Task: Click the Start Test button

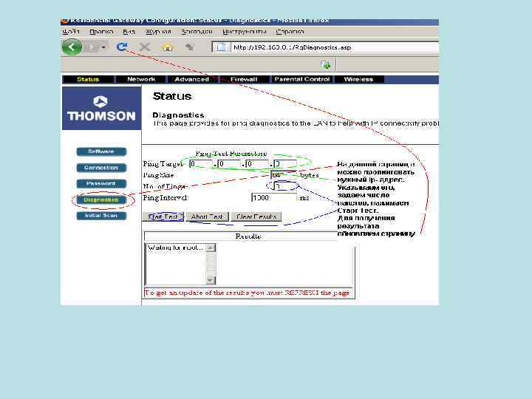Action: click(x=163, y=216)
